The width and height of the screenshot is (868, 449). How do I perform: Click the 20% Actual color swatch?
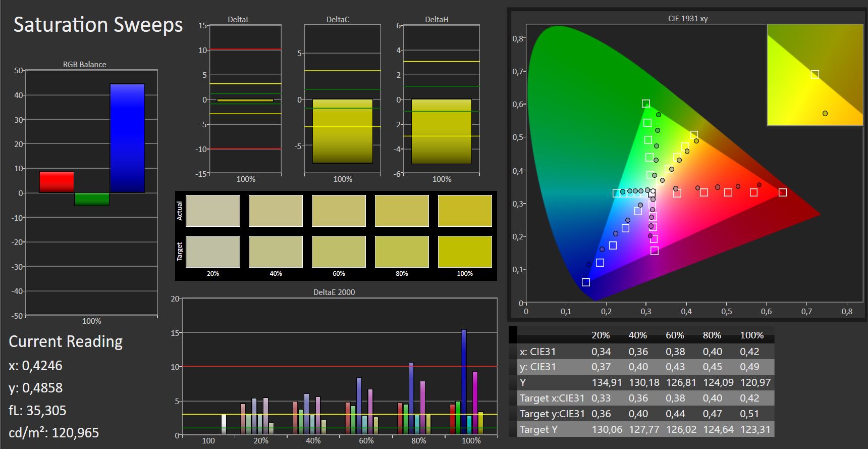click(213, 211)
